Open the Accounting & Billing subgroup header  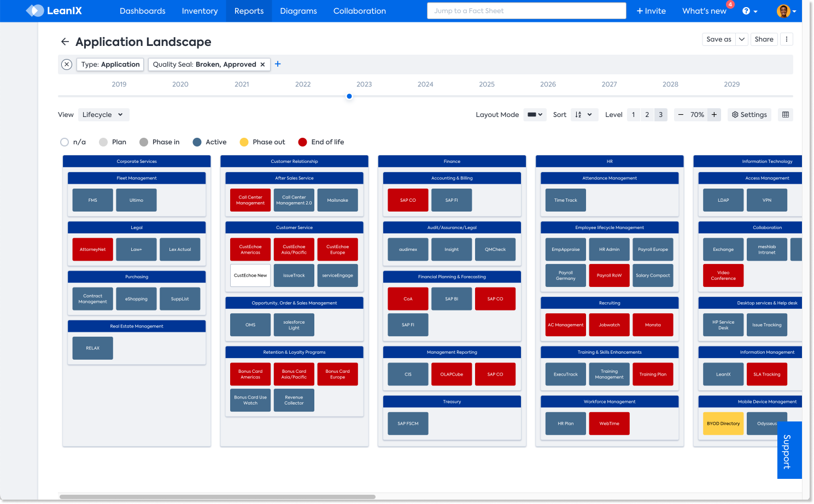point(452,178)
